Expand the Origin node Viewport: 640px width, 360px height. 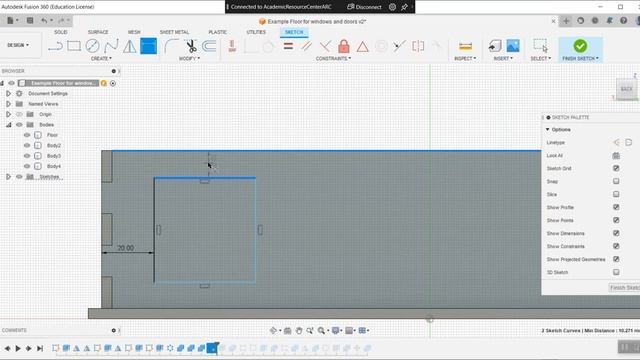pyautogui.click(x=8, y=114)
